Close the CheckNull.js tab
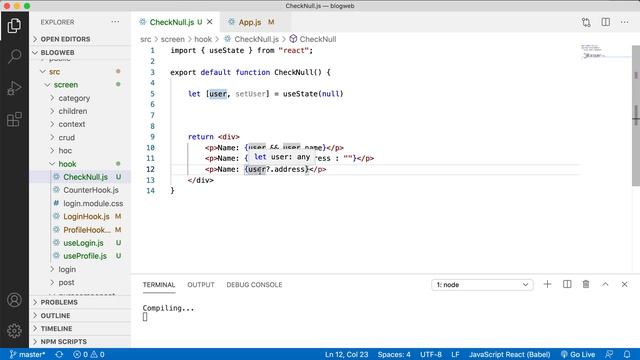The image size is (640, 360). pos(210,22)
